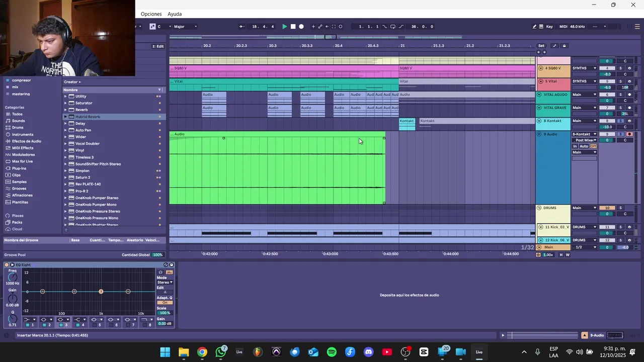Fold the 4 SQ80 V track

[541, 68]
